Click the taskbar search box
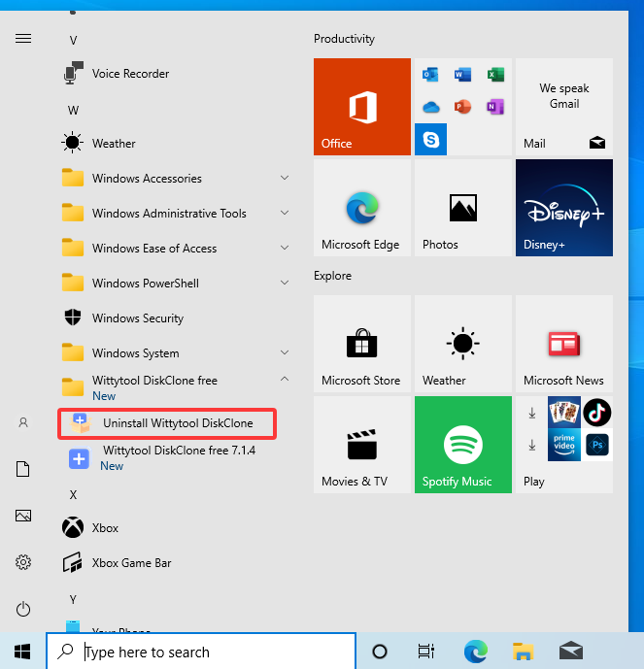 click(201, 652)
